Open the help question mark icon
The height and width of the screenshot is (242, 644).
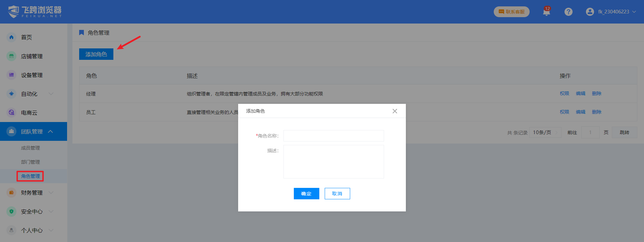[568, 12]
